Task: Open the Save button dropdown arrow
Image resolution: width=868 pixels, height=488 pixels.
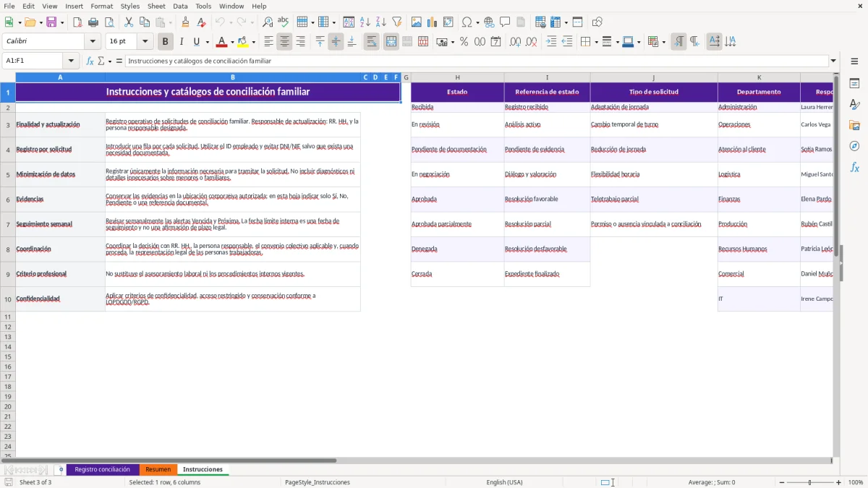Action: tap(62, 22)
